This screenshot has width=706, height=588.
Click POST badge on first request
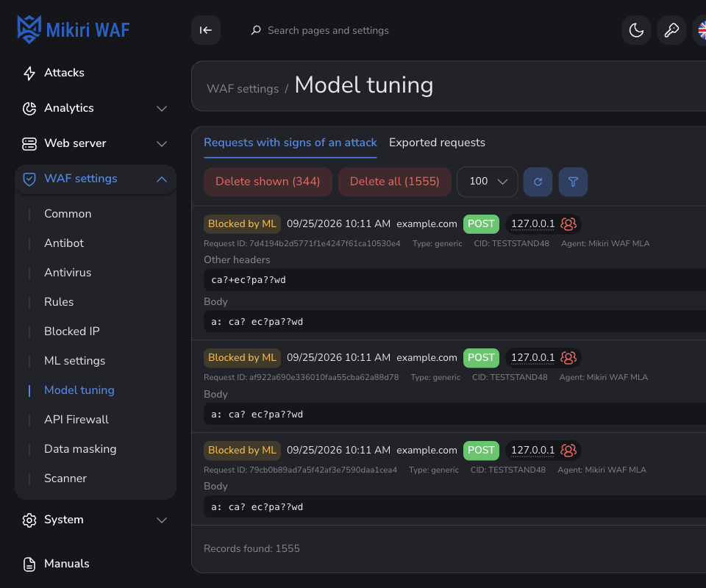coord(481,224)
